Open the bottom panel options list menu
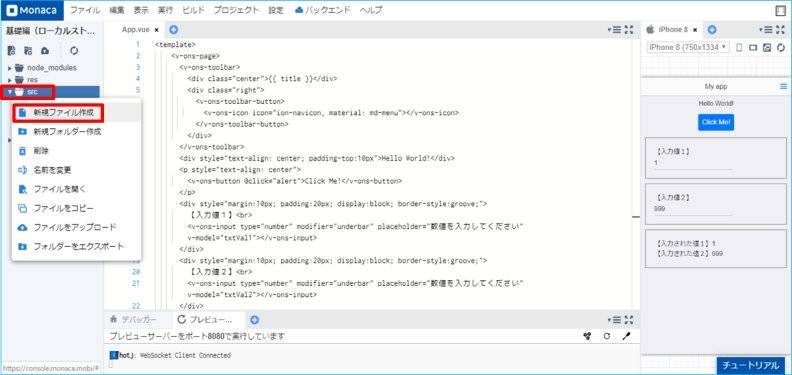The height and width of the screenshot is (375, 792). pos(614,320)
